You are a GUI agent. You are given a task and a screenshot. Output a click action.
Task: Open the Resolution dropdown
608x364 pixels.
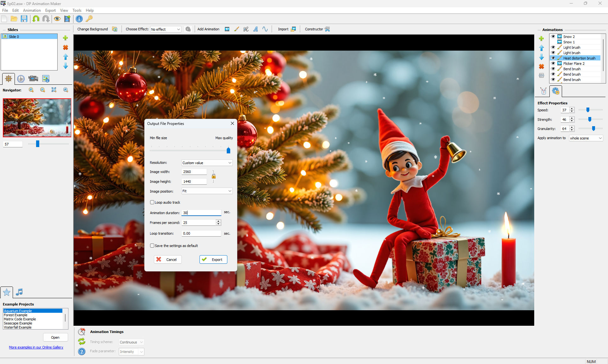[x=207, y=163]
